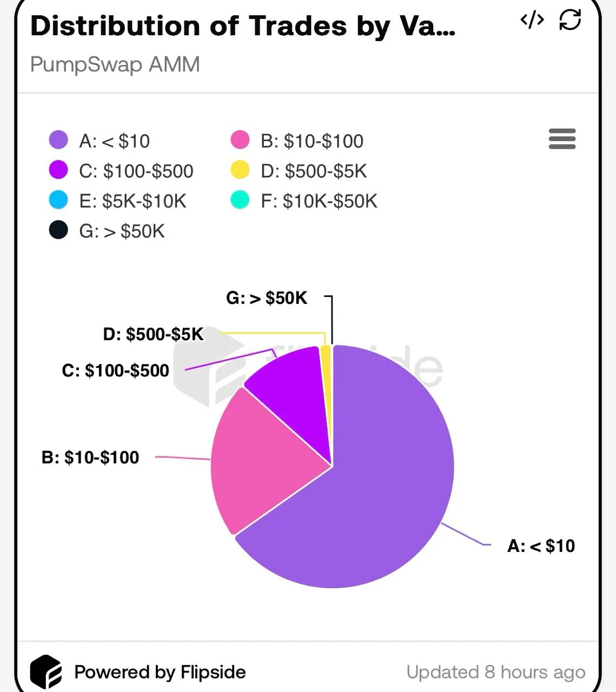Click the pie label G: > $50K
616x692 pixels.
pyautogui.click(x=267, y=298)
